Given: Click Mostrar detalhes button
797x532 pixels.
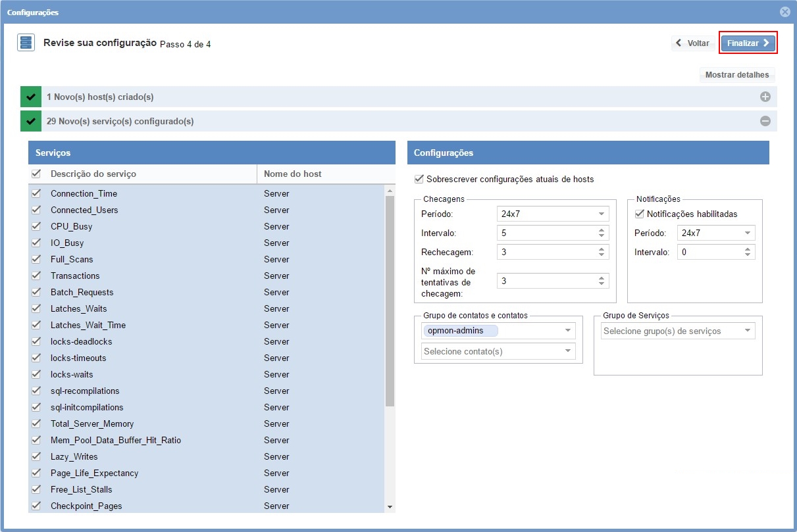Looking at the screenshot, I should click(x=736, y=75).
